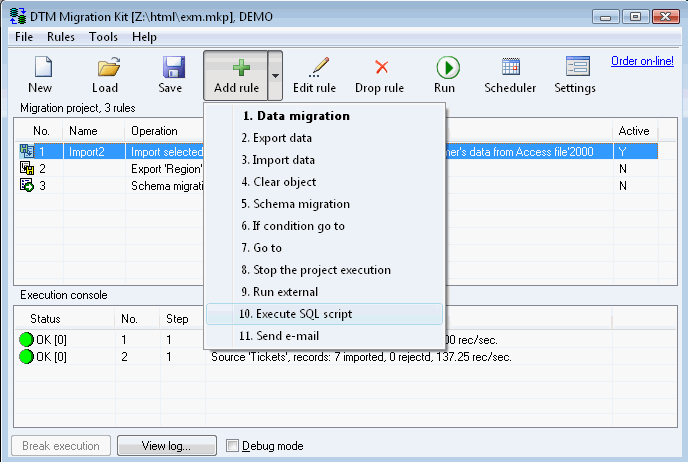Image resolution: width=688 pixels, height=462 pixels.
Task: Select the 'Import selected' operation cell
Action: (167, 152)
